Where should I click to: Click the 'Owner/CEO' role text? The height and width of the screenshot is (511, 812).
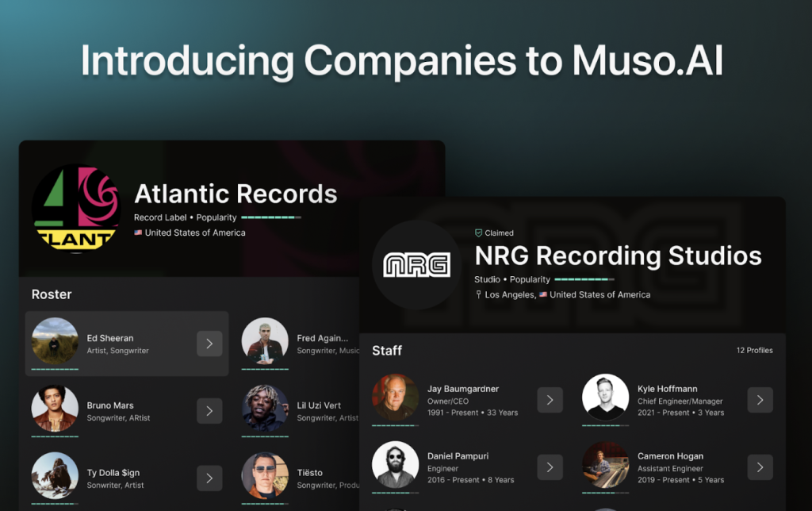[x=448, y=401]
